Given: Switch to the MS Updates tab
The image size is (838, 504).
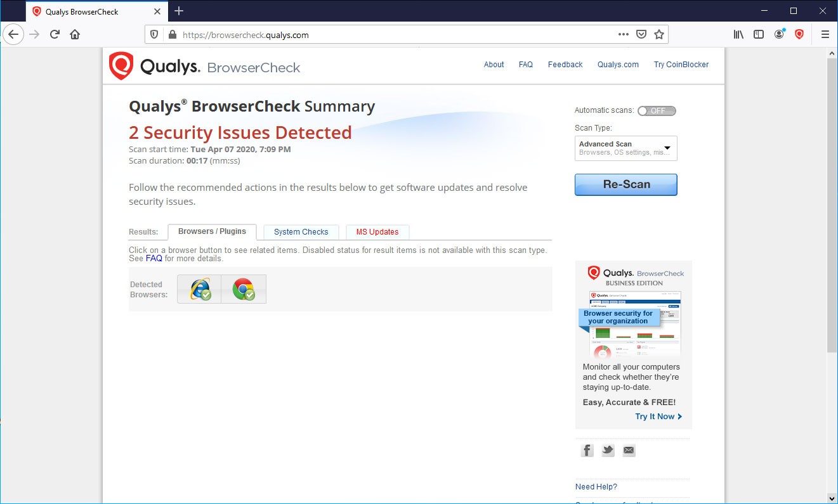Looking at the screenshot, I should point(377,232).
